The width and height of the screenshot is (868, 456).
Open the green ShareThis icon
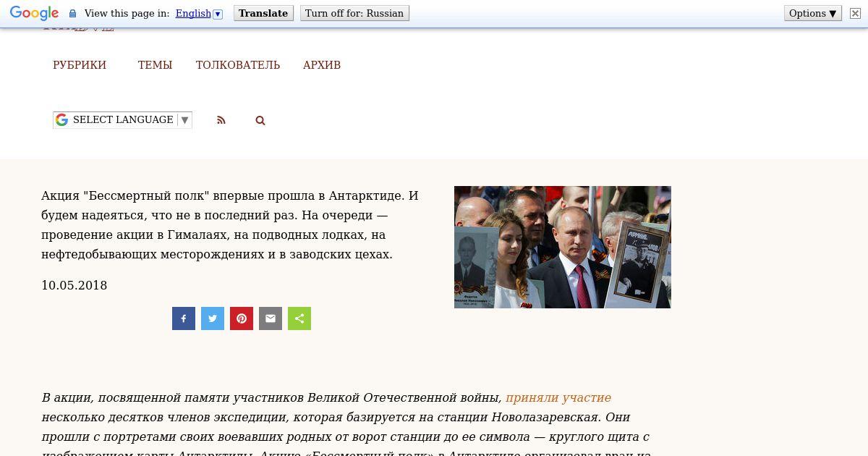(299, 318)
